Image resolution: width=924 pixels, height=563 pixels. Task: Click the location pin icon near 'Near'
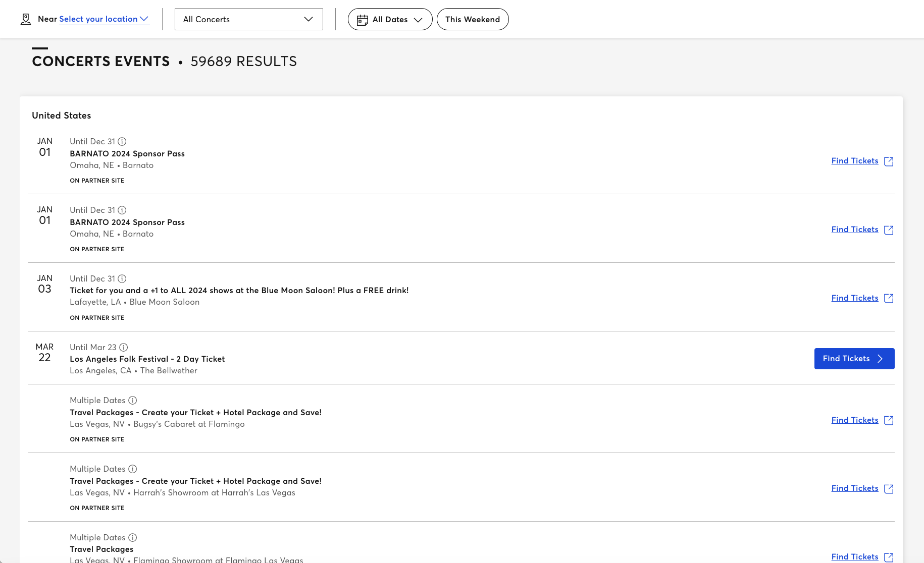26,19
